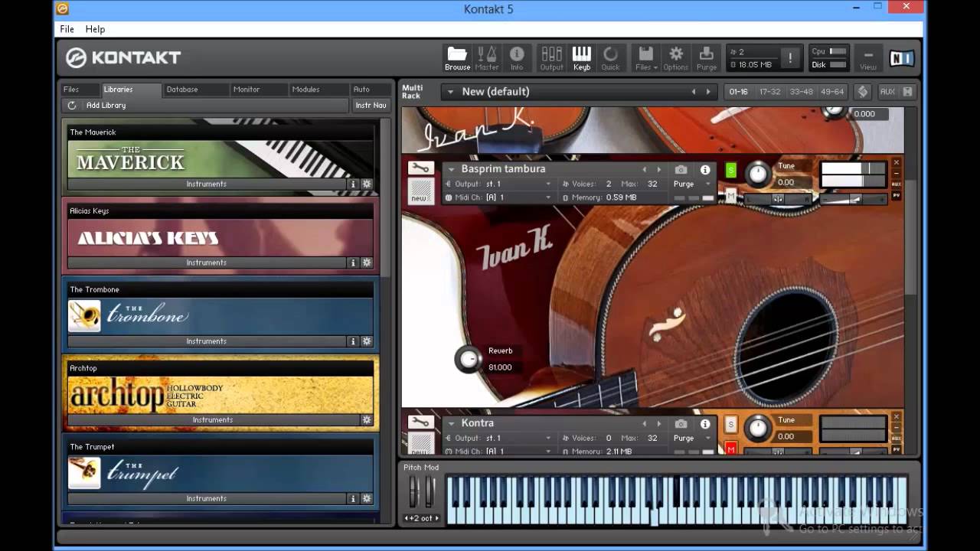Toggle AUX on Basprim tambura header
The height and width of the screenshot is (551, 980).
coord(897,184)
